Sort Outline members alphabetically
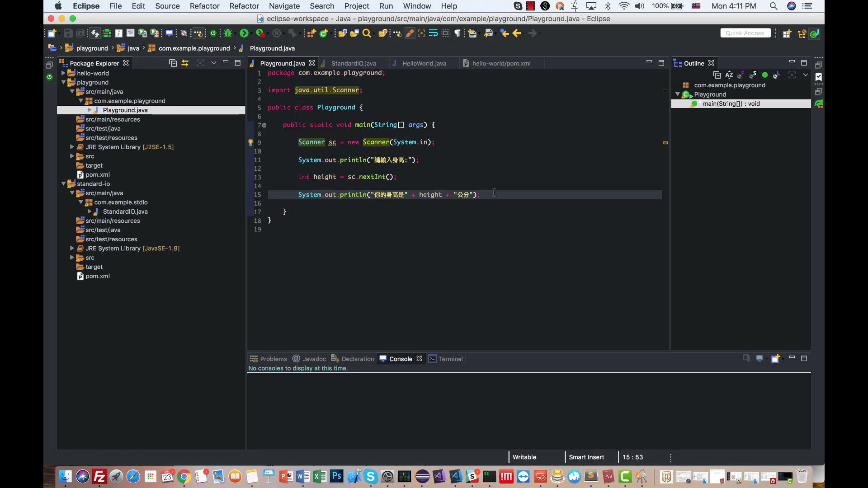 click(729, 75)
